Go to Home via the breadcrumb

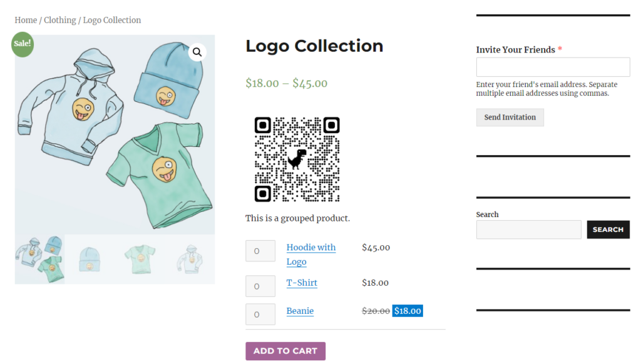click(x=26, y=20)
